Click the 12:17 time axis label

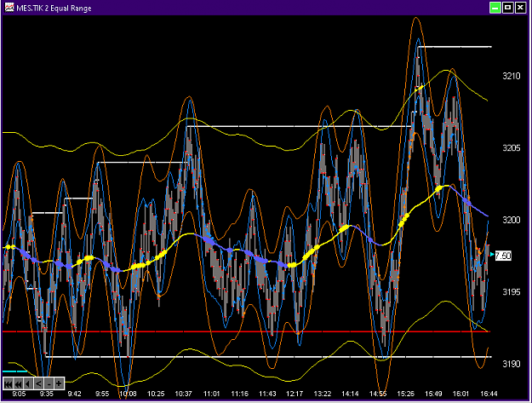click(295, 394)
